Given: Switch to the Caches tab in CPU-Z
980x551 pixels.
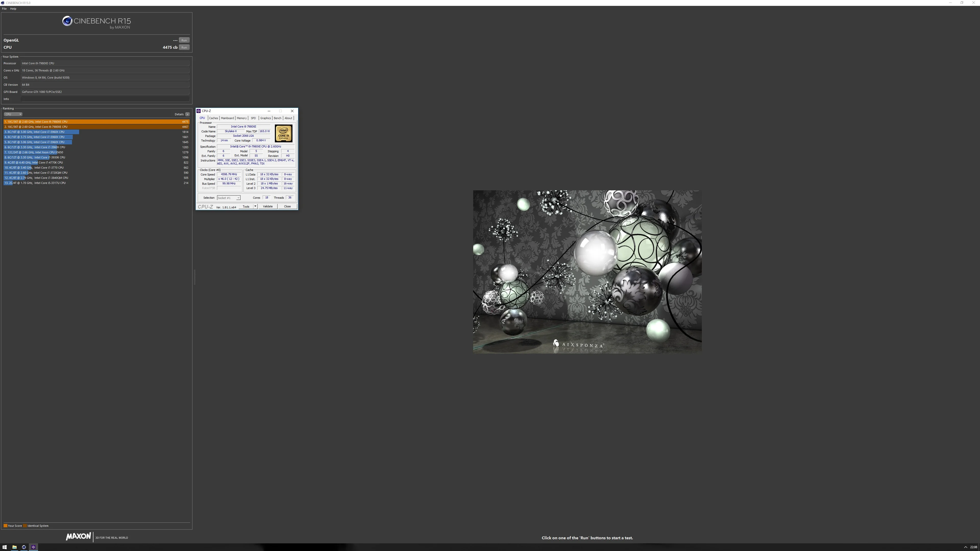Looking at the screenshot, I should pyautogui.click(x=213, y=118).
